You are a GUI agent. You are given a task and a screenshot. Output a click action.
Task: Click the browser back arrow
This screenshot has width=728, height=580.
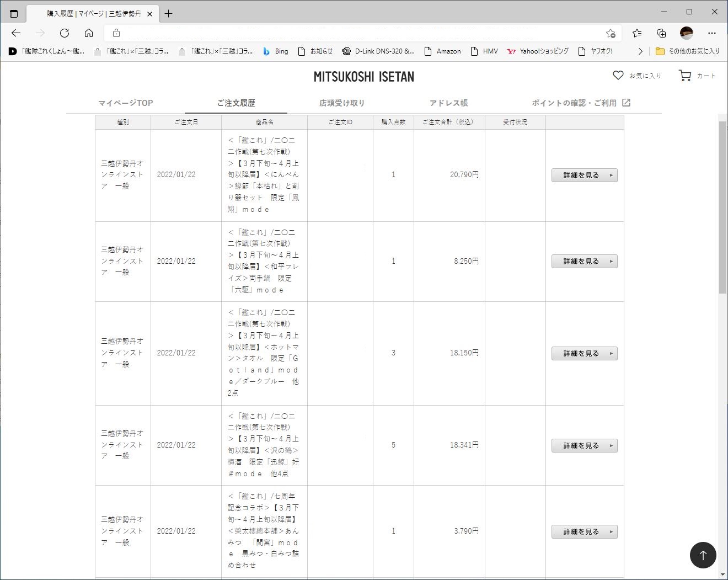[16, 33]
